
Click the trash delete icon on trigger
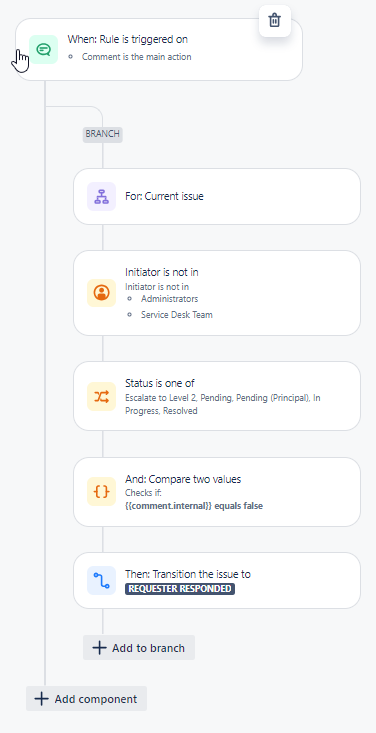[275, 21]
